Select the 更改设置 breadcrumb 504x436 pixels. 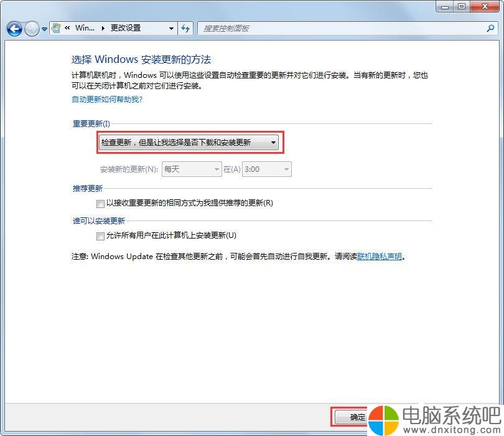(126, 28)
